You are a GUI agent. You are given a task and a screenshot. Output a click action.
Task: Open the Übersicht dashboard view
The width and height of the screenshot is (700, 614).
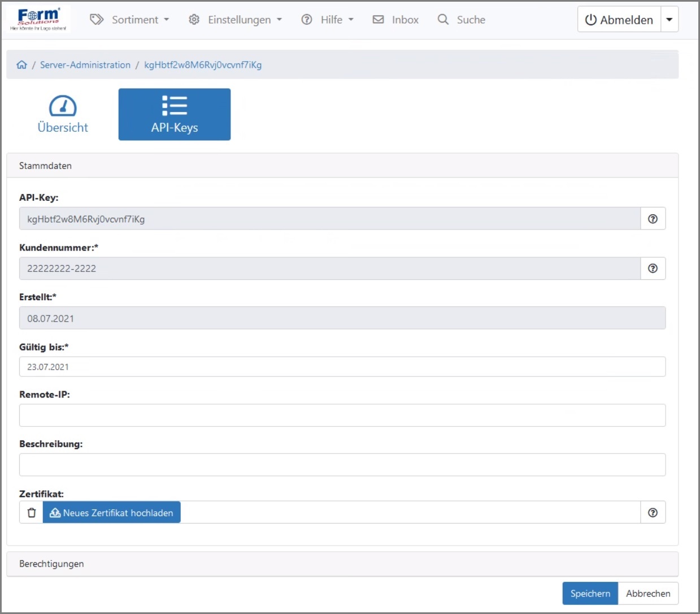coord(63,114)
